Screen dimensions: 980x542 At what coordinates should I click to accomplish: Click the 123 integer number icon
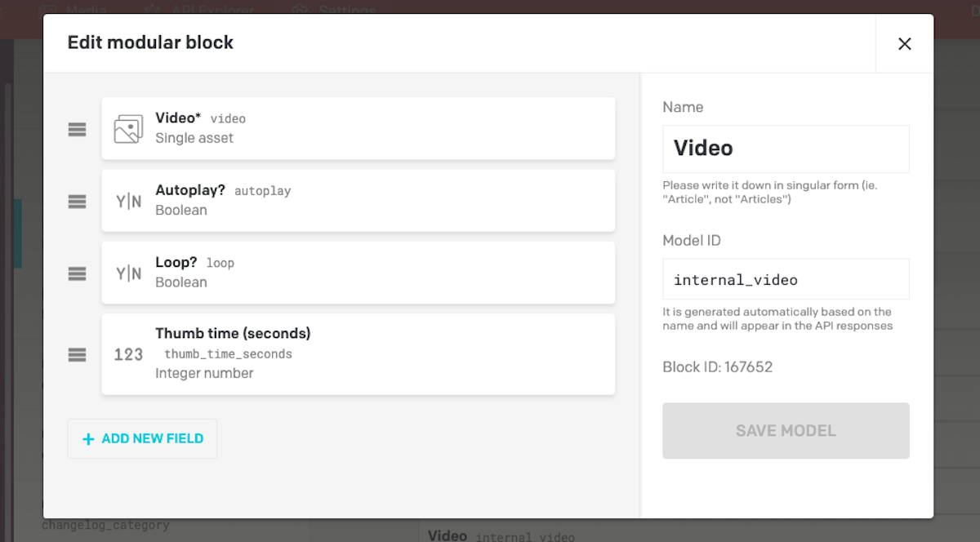click(x=128, y=354)
